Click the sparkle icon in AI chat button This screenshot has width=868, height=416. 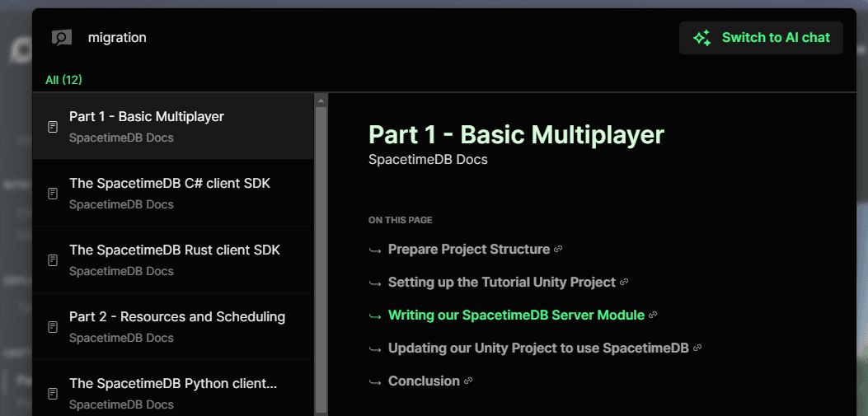(x=702, y=38)
